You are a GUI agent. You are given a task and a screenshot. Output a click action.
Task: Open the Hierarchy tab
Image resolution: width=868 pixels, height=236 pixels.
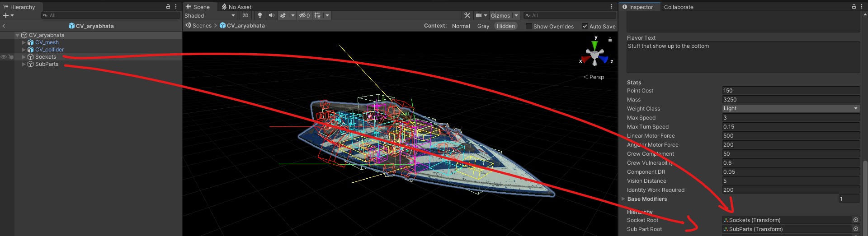point(19,7)
